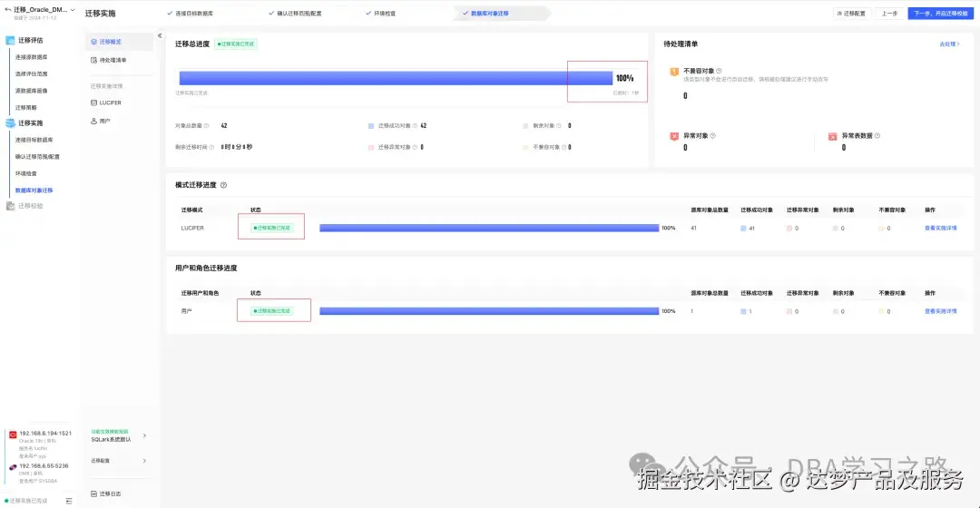980x508 pixels.
Task: Click the 用户 row progress bar
Action: 489,311
